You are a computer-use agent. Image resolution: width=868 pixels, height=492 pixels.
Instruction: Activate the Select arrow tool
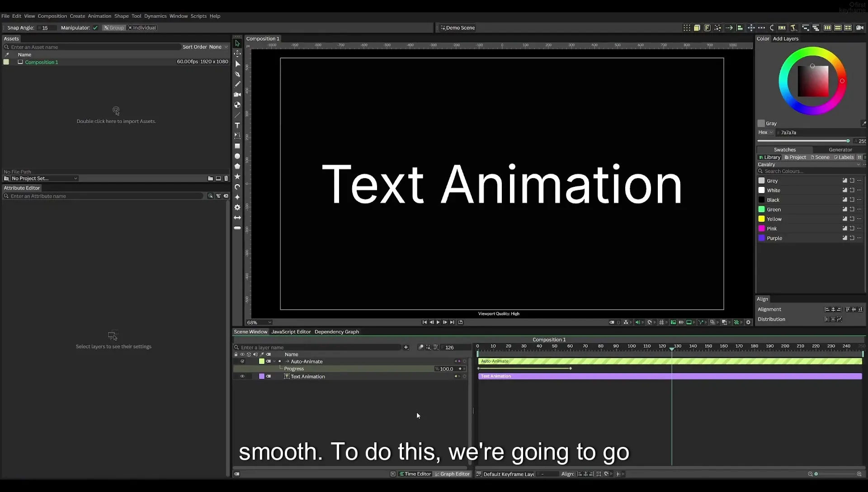click(x=237, y=43)
